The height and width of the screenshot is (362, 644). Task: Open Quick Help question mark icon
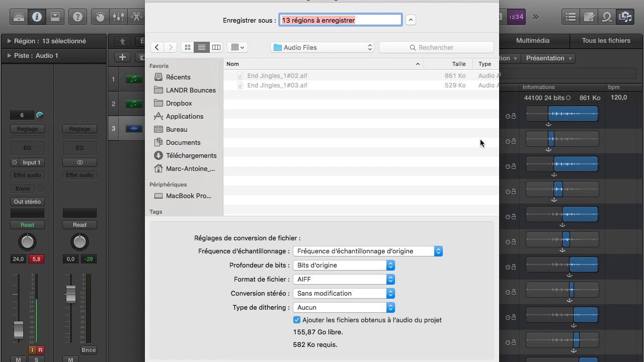click(77, 17)
